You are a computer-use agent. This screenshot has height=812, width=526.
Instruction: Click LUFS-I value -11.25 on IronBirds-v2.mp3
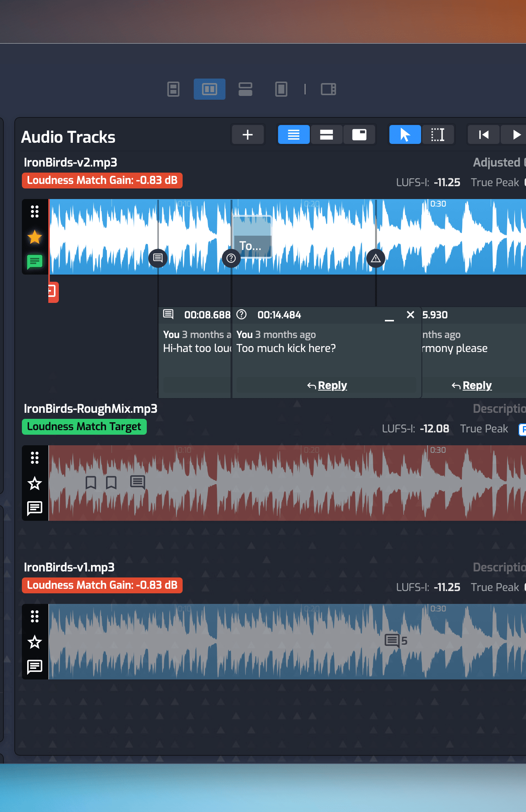pos(447,182)
